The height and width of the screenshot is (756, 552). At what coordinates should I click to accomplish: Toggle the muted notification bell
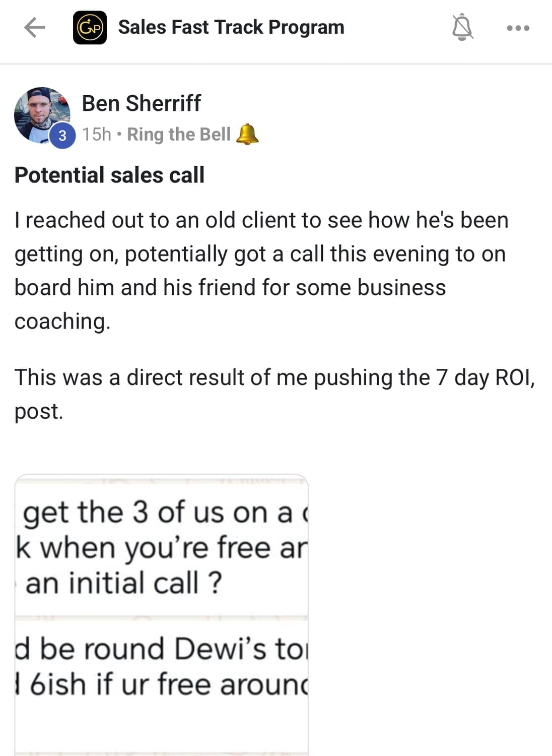pos(462,28)
